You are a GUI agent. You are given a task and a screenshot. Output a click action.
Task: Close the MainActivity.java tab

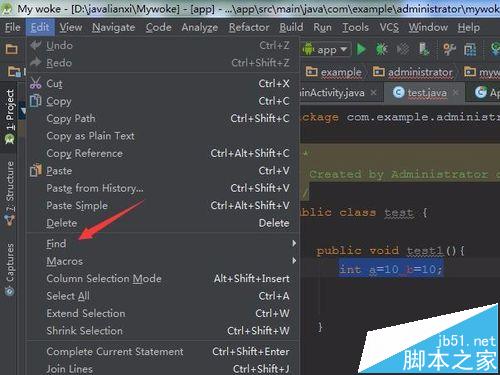coord(374,92)
